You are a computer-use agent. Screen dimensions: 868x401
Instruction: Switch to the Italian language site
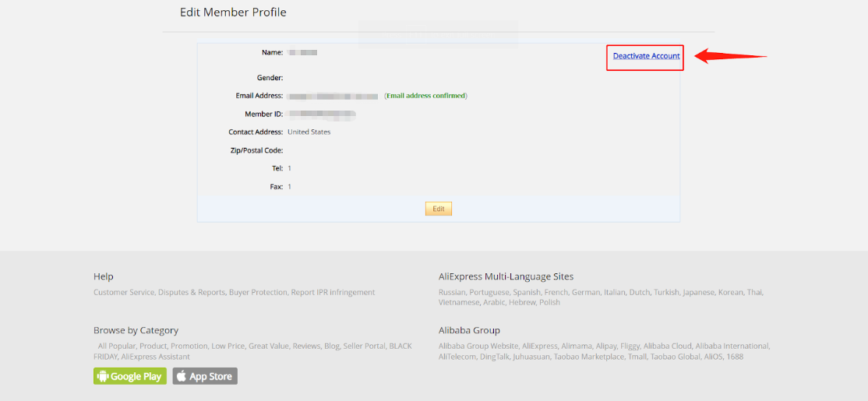pos(615,292)
